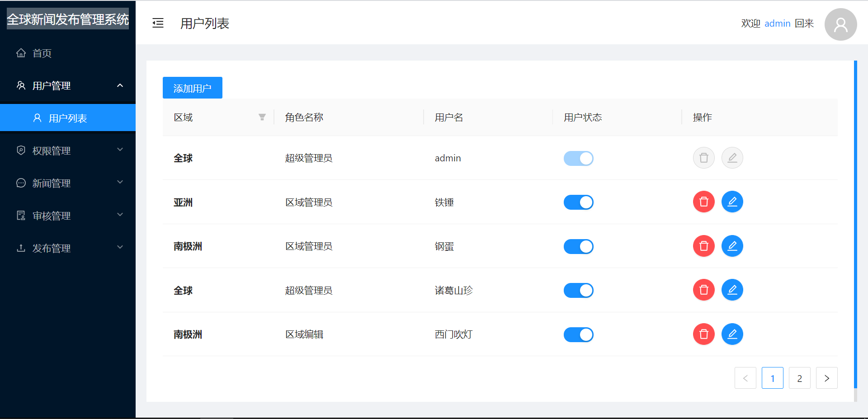868x419 pixels.
Task: Select pagination page 1
Action: click(x=772, y=378)
